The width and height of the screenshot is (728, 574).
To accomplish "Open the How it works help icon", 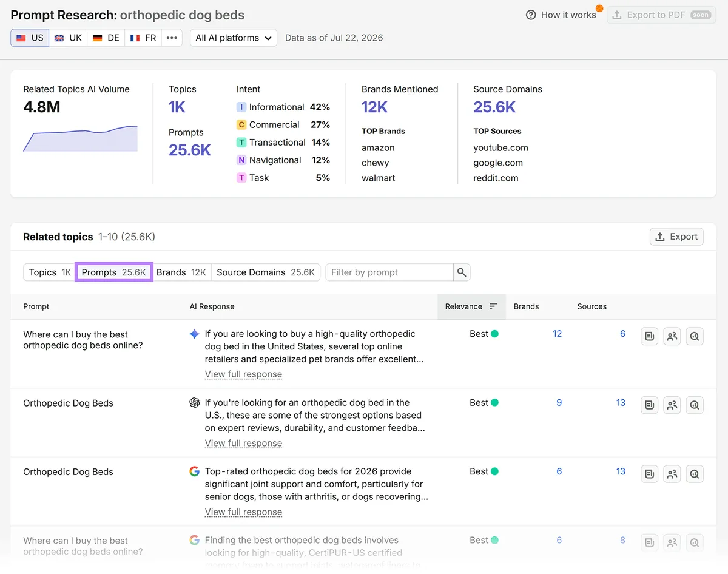I will [531, 15].
